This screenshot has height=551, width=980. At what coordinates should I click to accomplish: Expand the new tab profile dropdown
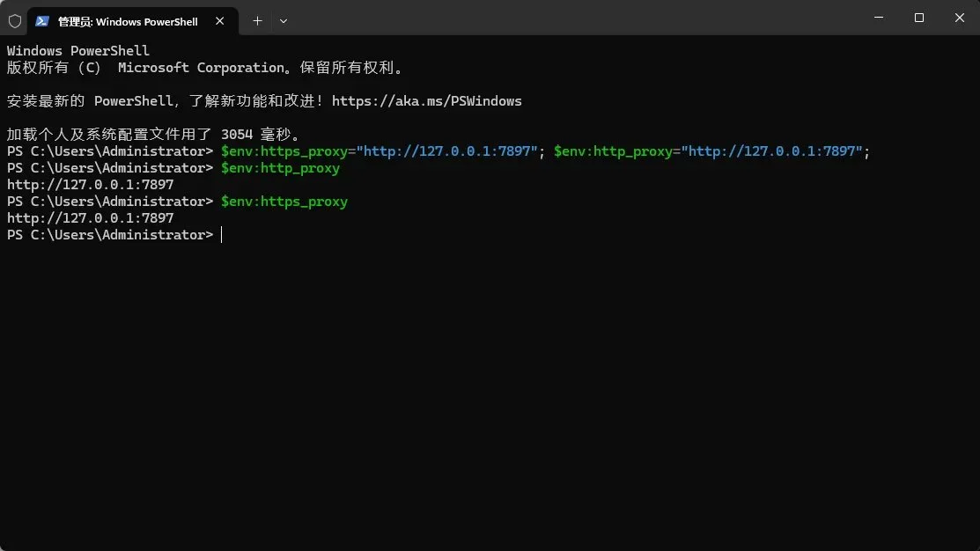coord(284,21)
